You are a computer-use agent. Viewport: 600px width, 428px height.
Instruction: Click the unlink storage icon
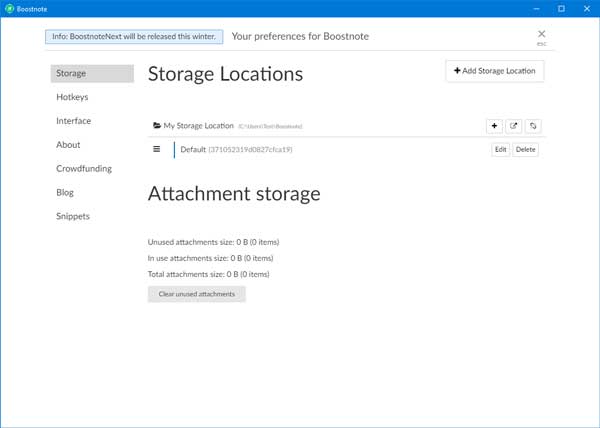point(534,126)
